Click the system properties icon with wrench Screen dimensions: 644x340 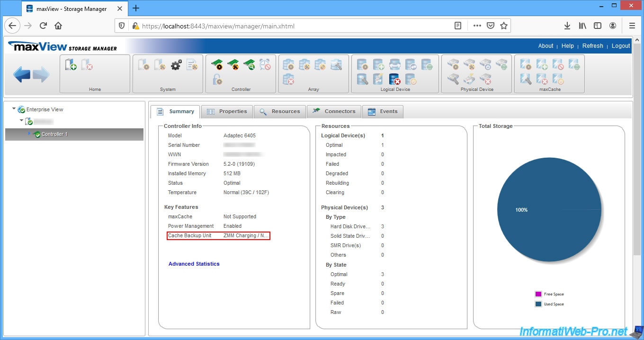point(160,65)
